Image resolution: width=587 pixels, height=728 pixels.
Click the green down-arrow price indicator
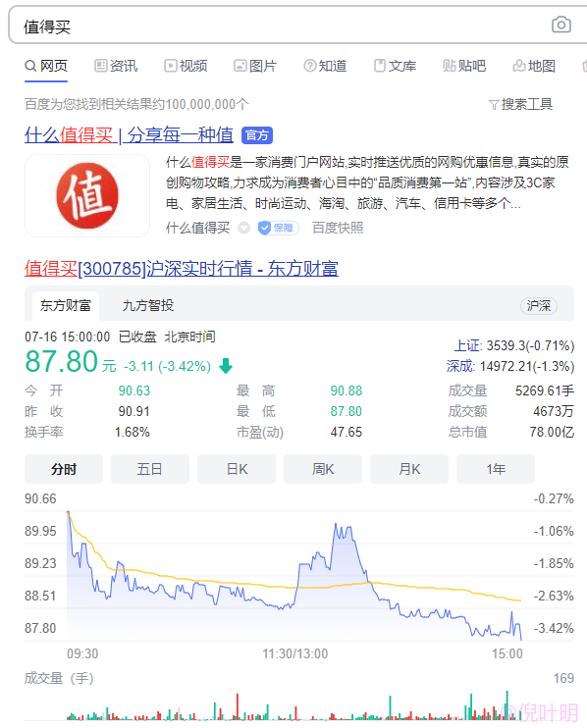tap(226, 366)
